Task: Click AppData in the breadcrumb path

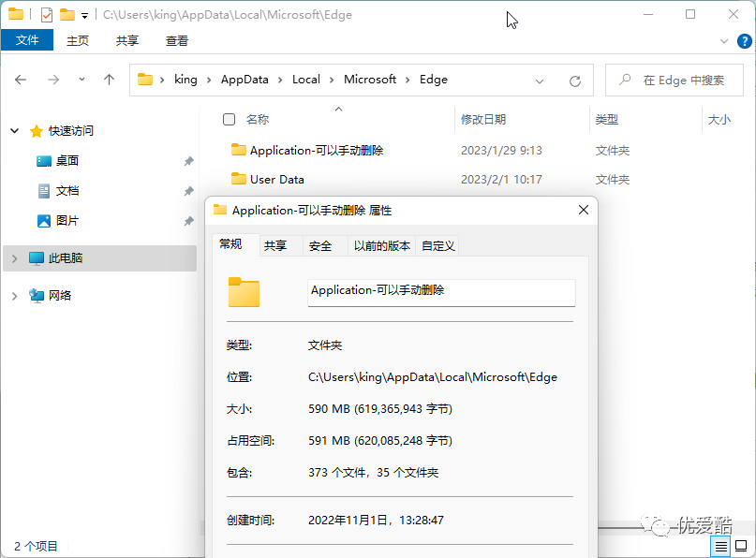Action: tap(245, 80)
